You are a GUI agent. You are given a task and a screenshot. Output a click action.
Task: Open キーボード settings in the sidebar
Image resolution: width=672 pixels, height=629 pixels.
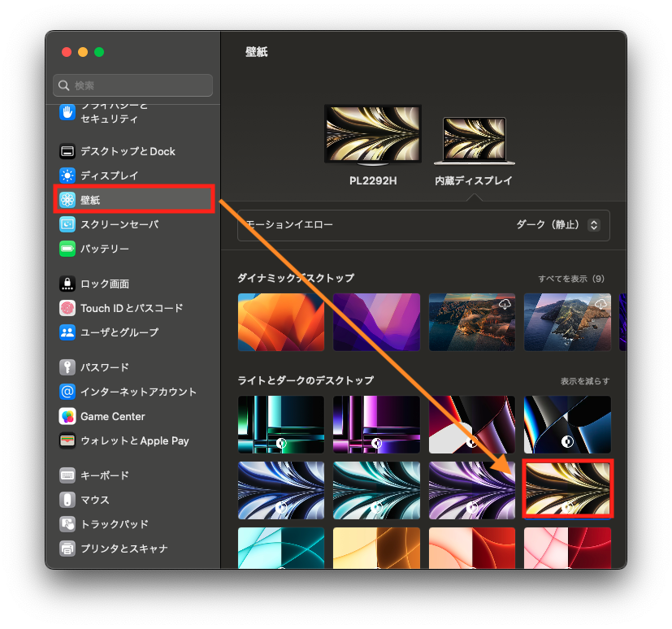94,475
